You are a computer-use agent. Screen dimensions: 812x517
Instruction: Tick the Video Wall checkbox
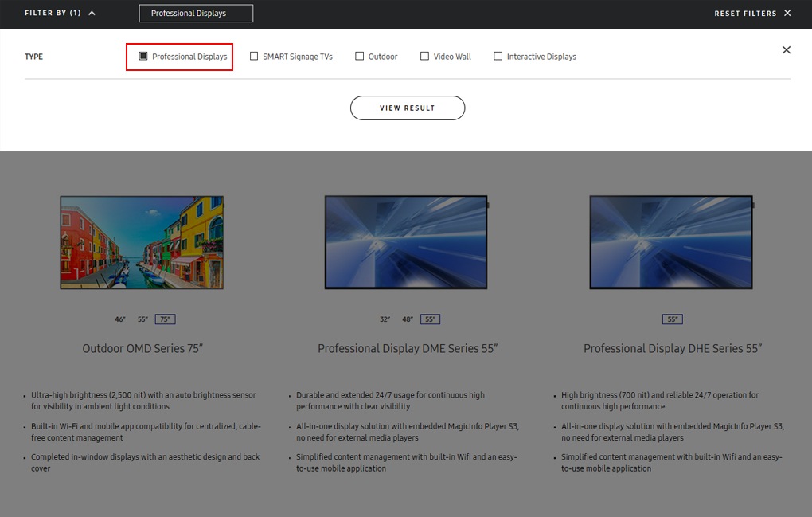click(424, 56)
